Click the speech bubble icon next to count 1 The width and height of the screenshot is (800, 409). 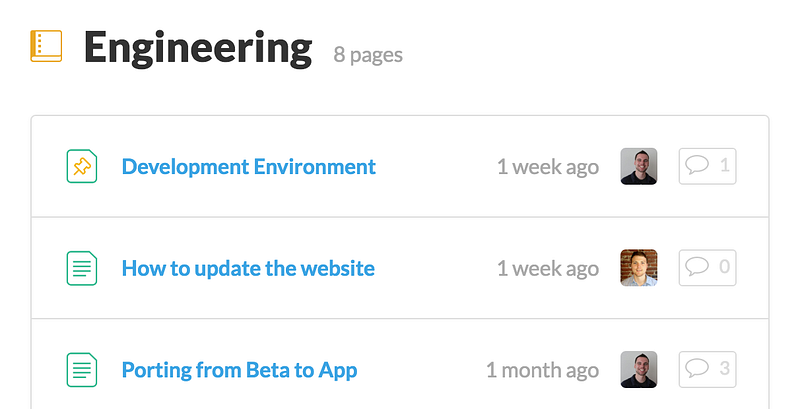[697, 165]
